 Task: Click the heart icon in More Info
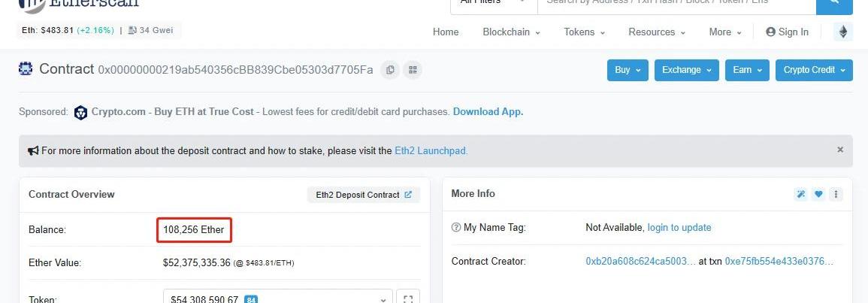click(x=818, y=194)
